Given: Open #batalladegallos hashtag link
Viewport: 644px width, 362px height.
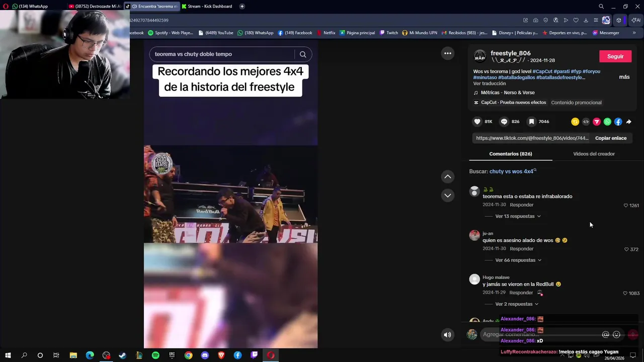Looking at the screenshot, I should click(x=517, y=77).
